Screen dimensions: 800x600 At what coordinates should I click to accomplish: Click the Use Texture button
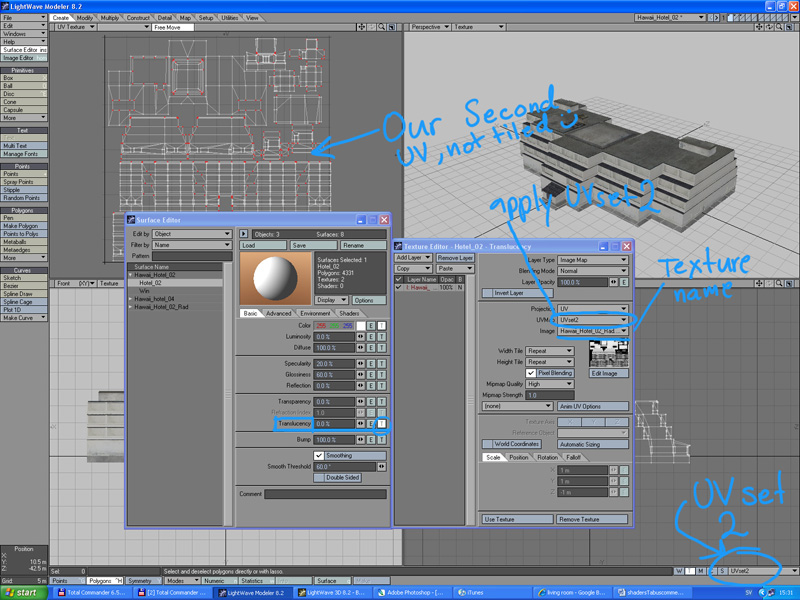tap(518, 519)
